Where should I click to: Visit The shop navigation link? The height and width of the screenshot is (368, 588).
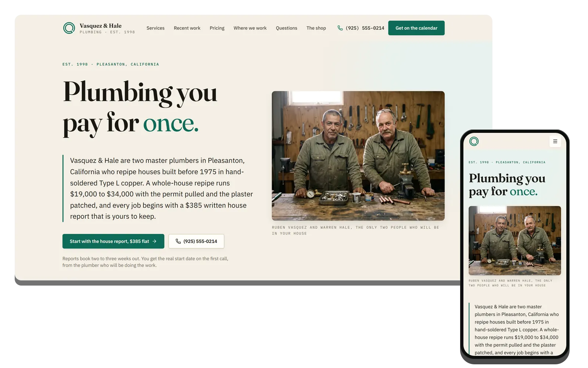coord(316,28)
